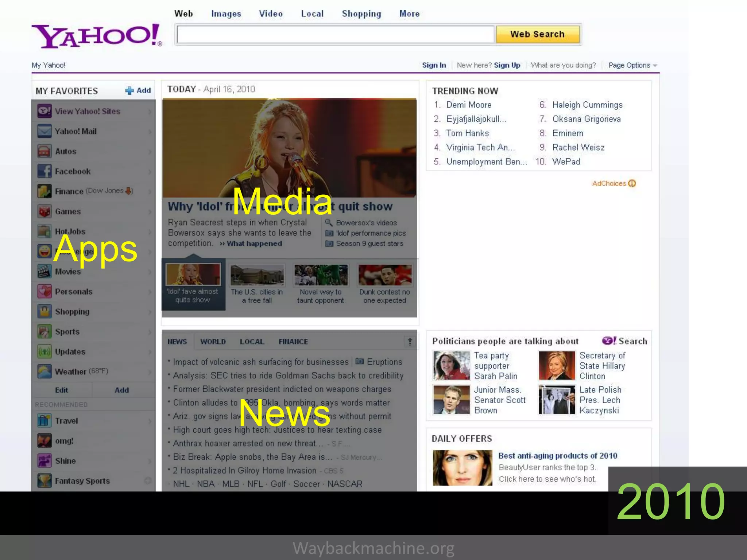Image resolution: width=747 pixels, height=560 pixels.
Task: Open trending topic Eminem
Action: point(568,133)
